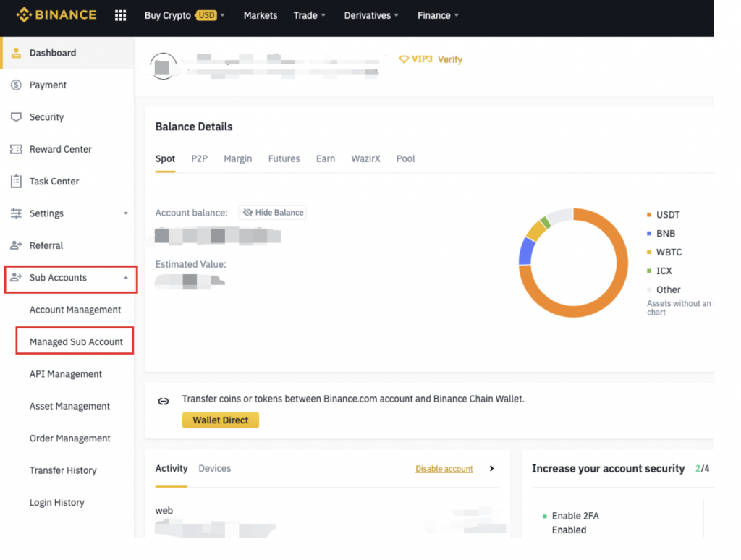Open Login History in sidebar
The image size is (741, 560).
click(x=56, y=502)
